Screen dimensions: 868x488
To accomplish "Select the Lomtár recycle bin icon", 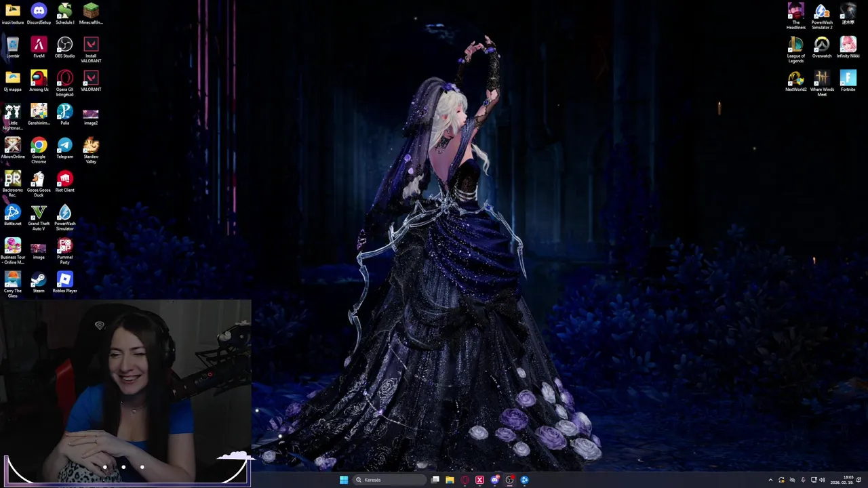I will (12, 47).
